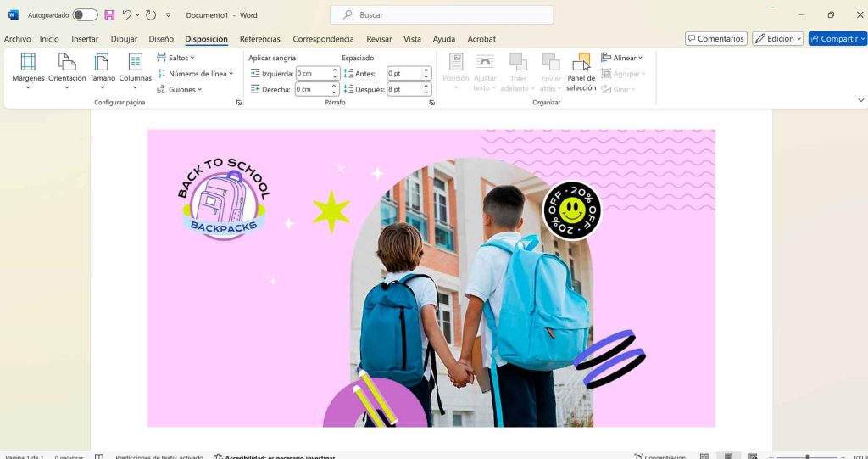Image resolution: width=868 pixels, height=459 pixels.
Task: Open the Panel de selección
Action: click(581, 72)
